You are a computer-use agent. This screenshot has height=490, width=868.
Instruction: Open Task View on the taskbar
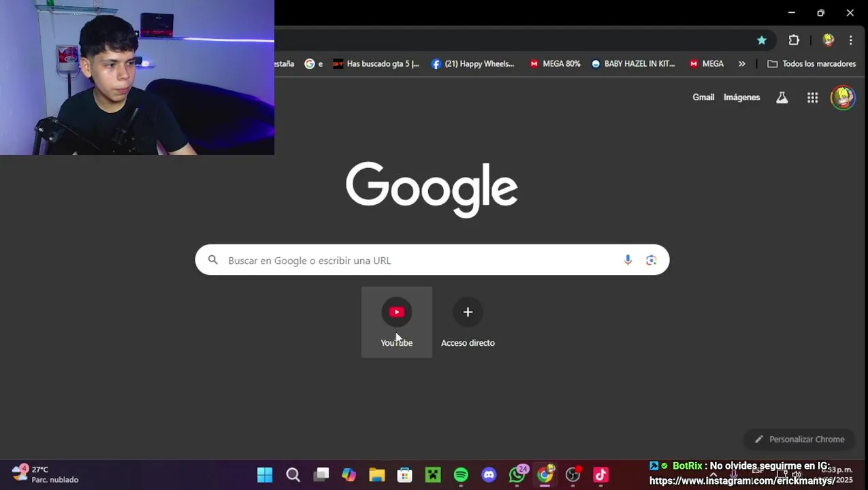pos(321,474)
